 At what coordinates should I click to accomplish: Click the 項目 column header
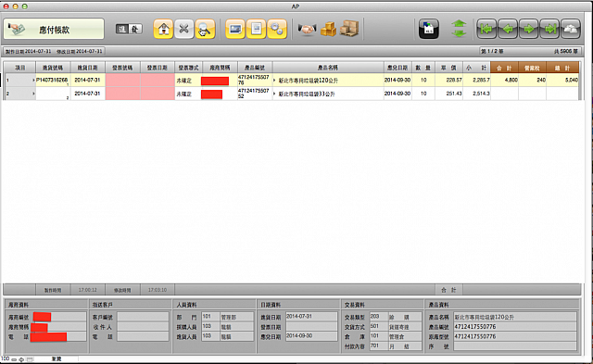point(19,68)
